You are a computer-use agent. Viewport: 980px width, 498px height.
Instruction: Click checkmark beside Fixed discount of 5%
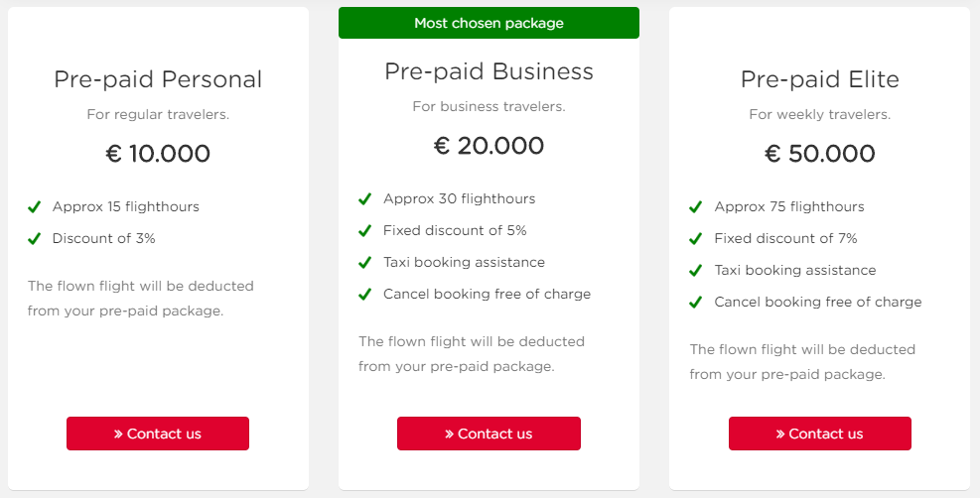tap(365, 231)
